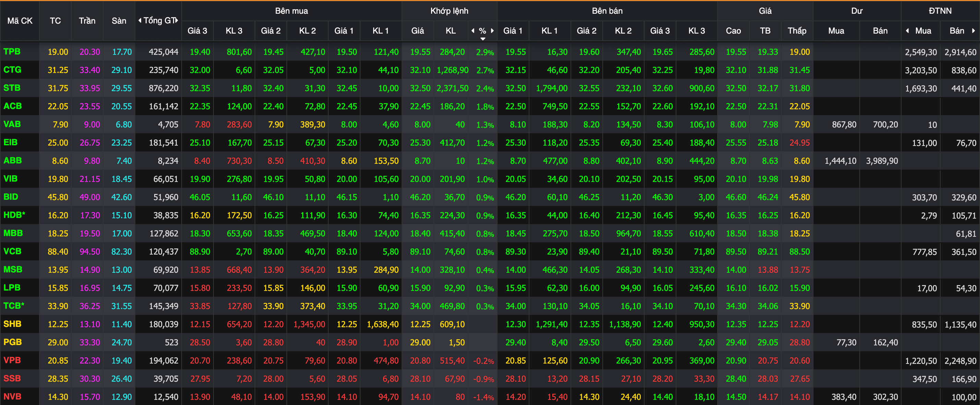Image resolution: width=980 pixels, height=405 pixels.
Task: Click EIB lowest price 24.95
Action: pyautogui.click(x=799, y=143)
